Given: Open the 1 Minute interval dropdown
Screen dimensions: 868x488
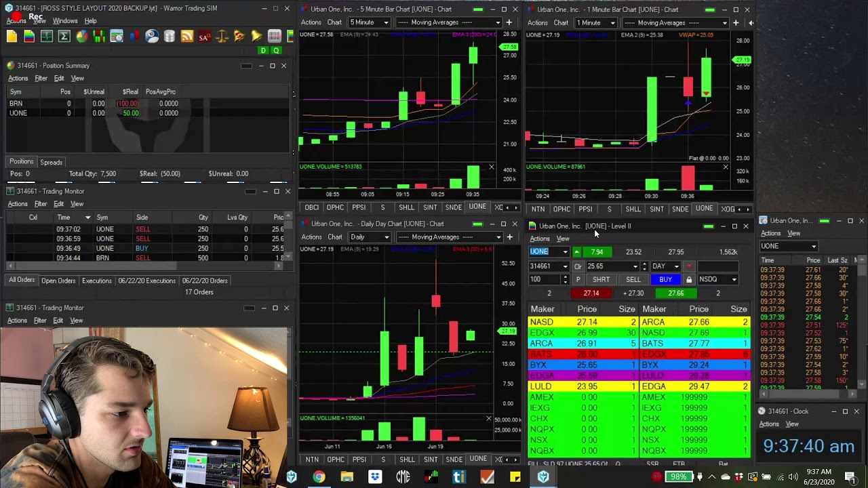Looking at the screenshot, I should tap(596, 22).
